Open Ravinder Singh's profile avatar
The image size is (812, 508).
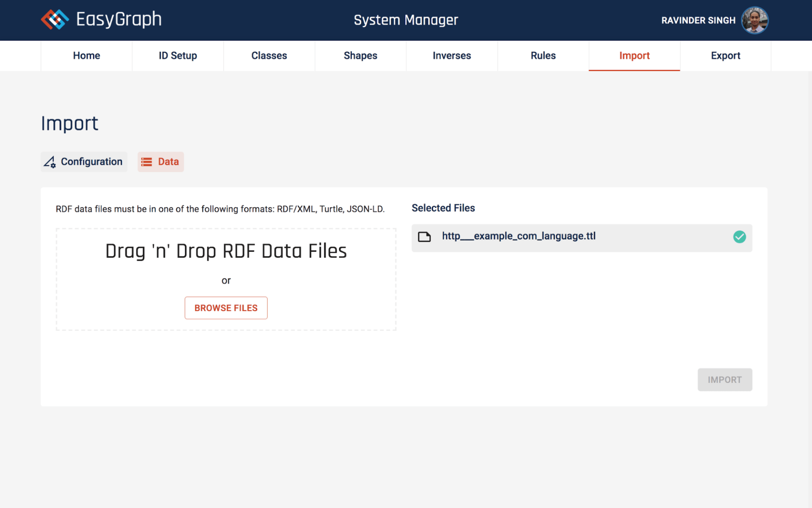point(754,20)
